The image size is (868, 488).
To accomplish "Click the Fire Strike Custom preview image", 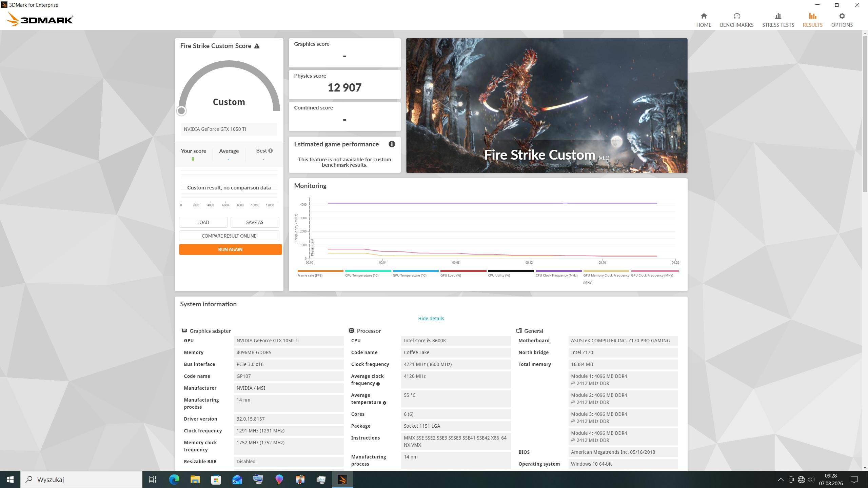I will pyautogui.click(x=547, y=105).
